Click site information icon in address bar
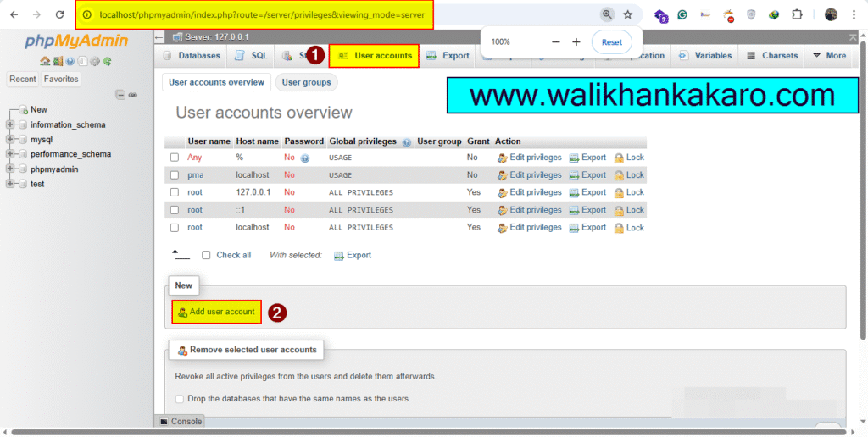This screenshot has height=437, width=868. click(87, 15)
